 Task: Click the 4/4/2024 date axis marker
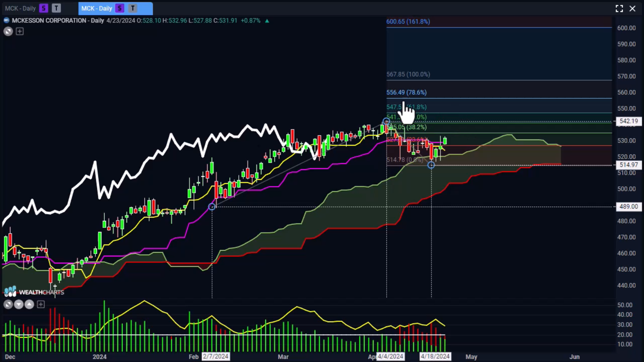coord(390,356)
